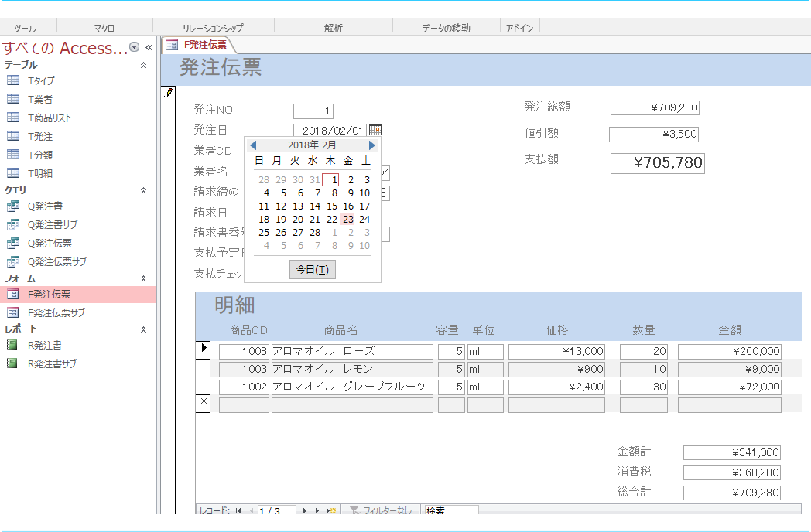The width and height of the screenshot is (811, 532).
Task: Collapse the テーブル group in navigation pane
Action: pos(143,66)
